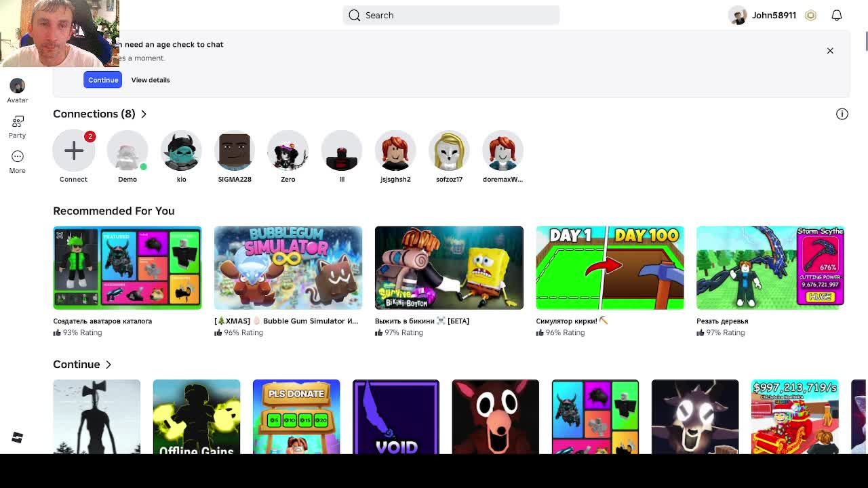Open the Bubblegum Simulator game thumbnail

click(x=288, y=268)
